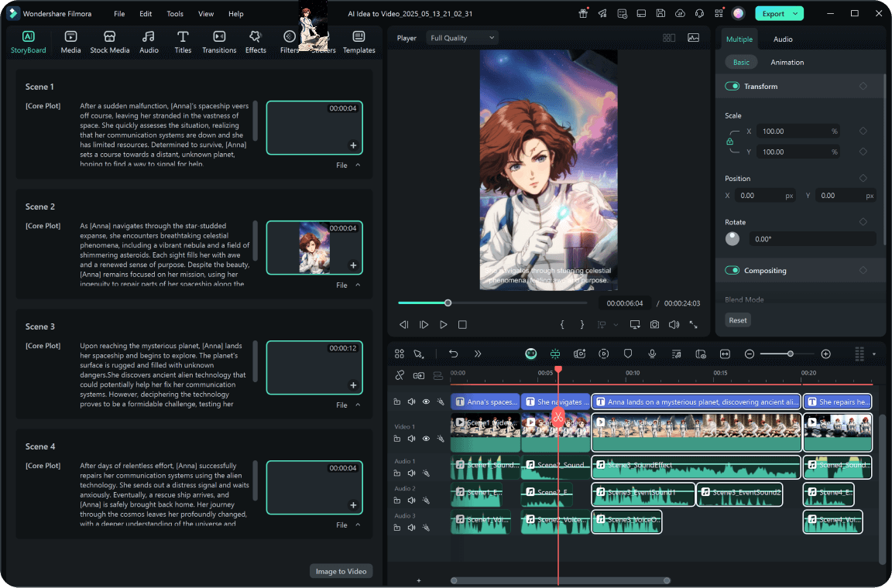
Task: Toggle the Transform switch
Action: point(732,87)
